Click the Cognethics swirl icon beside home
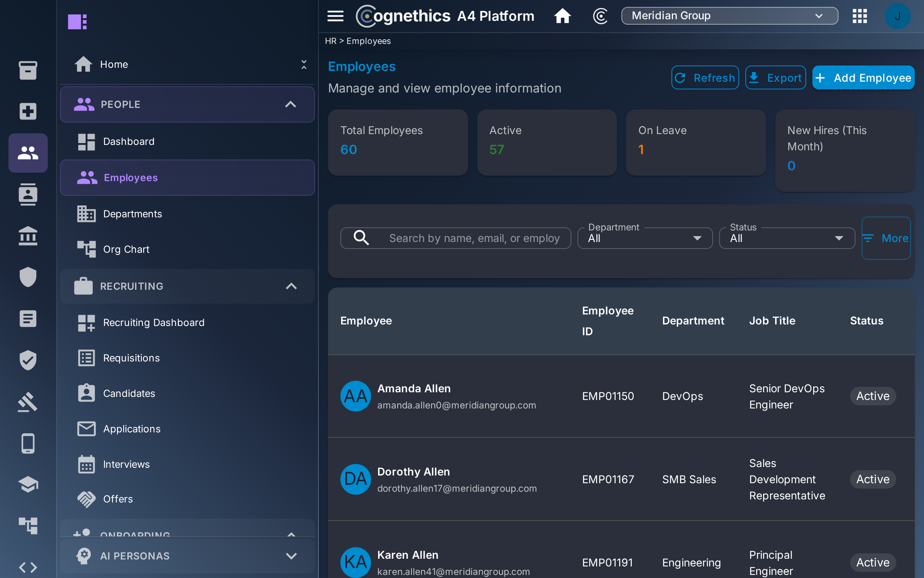This screenshot has height=578, width=924. click(600, 16)
